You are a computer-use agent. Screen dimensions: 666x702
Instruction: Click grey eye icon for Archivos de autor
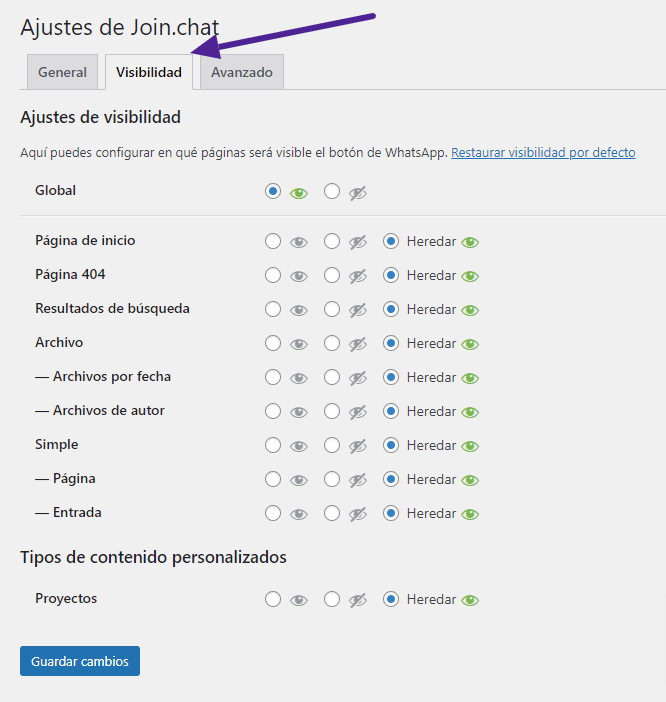click(x=299, y=413)
